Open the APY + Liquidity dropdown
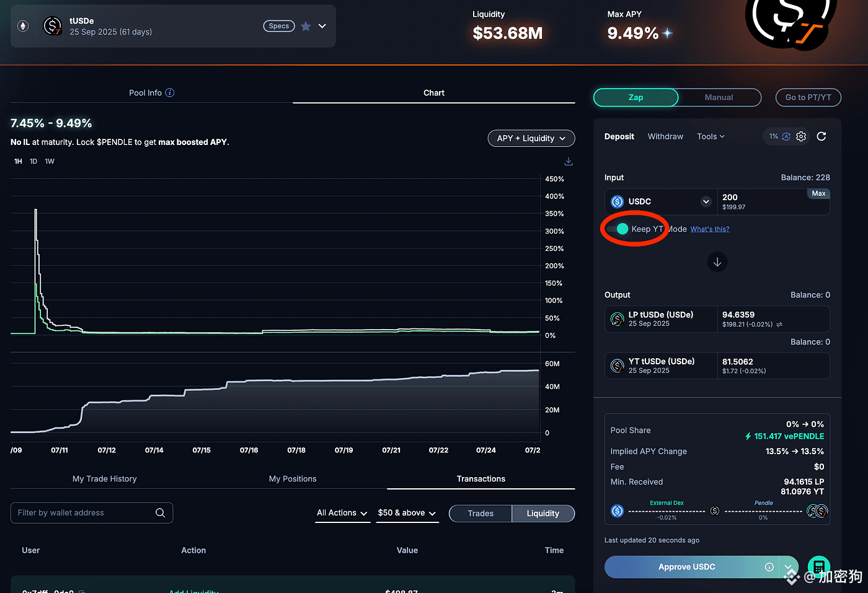The height and width of the screenshot is (593, 868). click(531, 138)
